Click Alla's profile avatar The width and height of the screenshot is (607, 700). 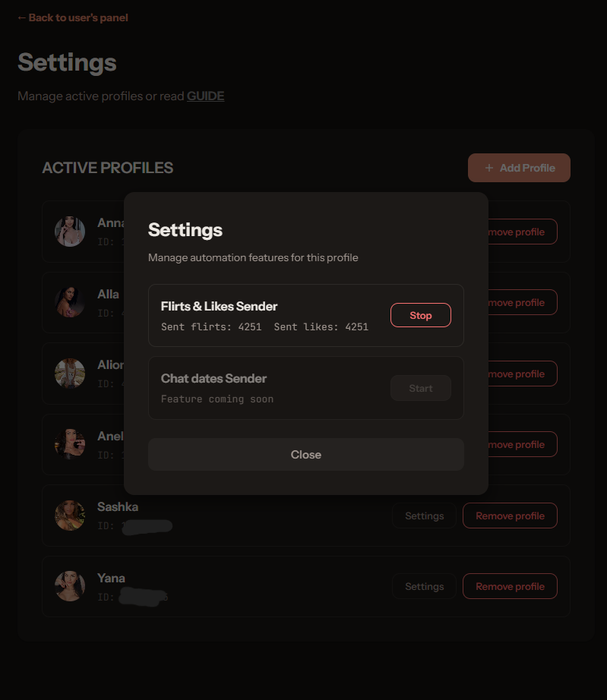pyautogui.click(x=69, y=302)
